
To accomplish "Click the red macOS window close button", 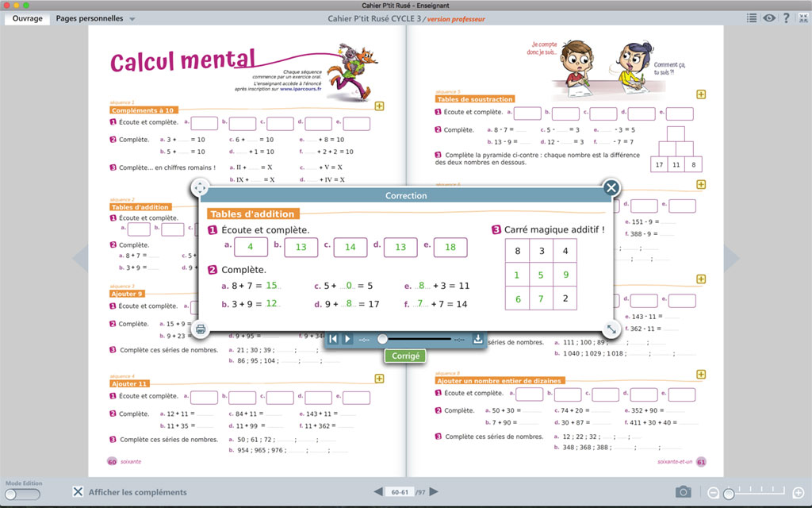I will point(6,6).
